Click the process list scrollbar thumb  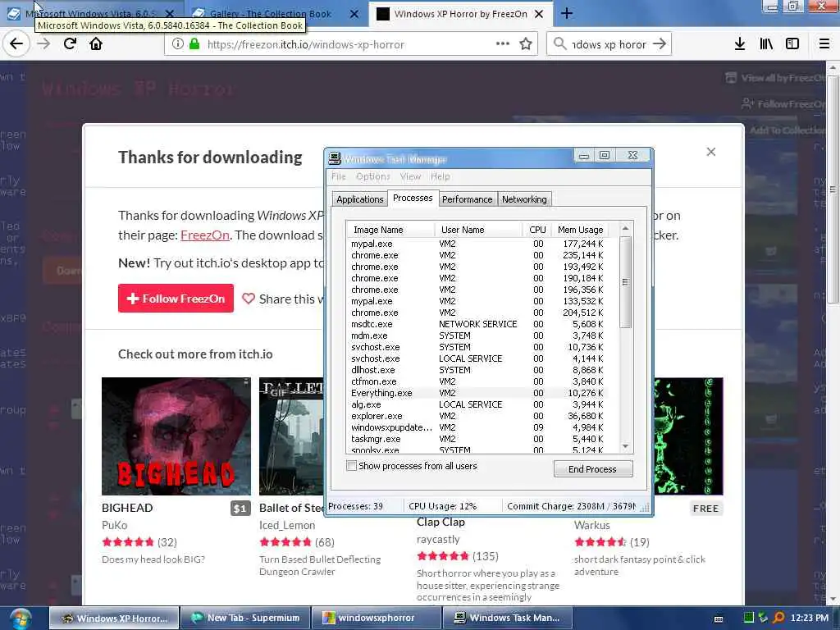tap(625, 282)
